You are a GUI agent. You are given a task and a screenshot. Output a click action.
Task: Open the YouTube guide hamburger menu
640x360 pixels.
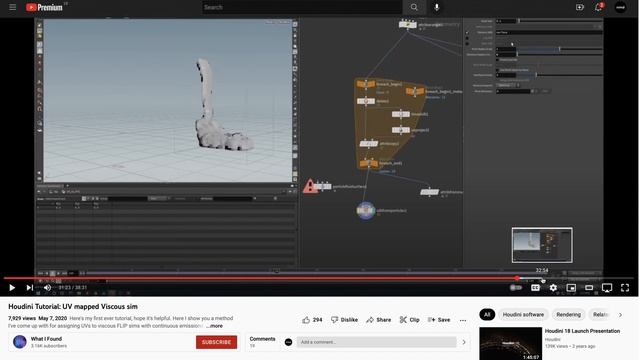[x=13, y=7]
